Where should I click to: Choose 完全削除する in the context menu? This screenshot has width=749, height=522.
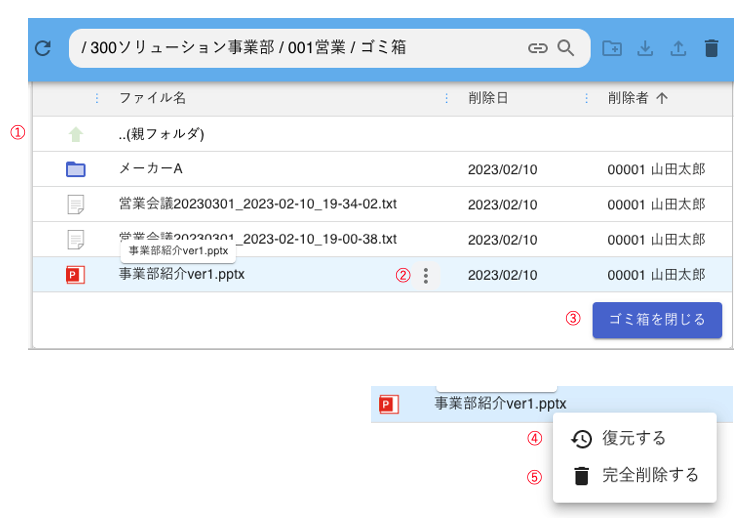tap(649, 476)
